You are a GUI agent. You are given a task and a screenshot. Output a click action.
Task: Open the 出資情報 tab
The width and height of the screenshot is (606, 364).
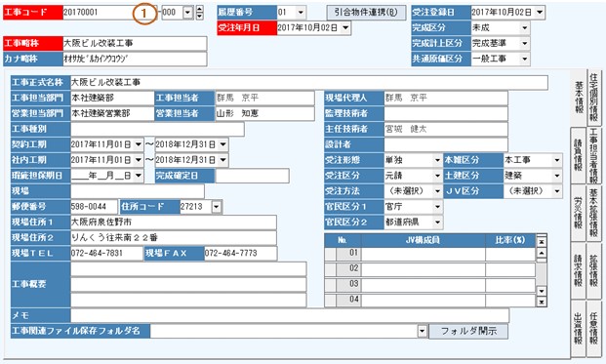coord(578,328)
